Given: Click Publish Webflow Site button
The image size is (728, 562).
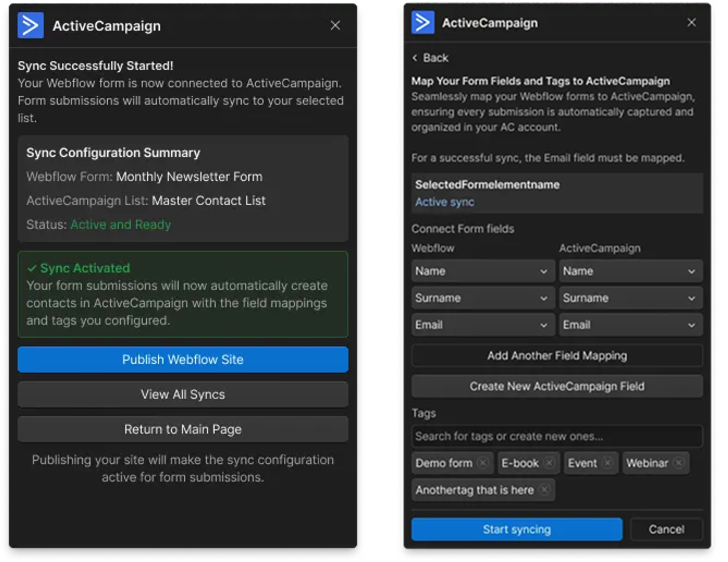Looking at the screenshot, I should click(183, 359).
